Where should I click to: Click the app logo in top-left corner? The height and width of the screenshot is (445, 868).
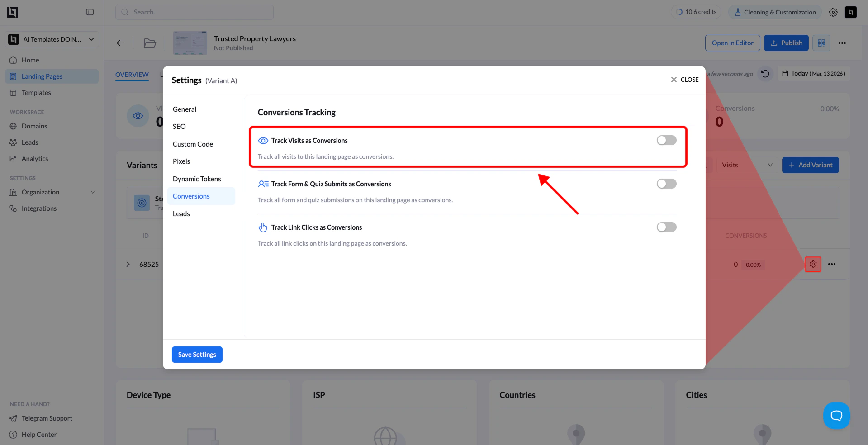click(x=13, y=12)
